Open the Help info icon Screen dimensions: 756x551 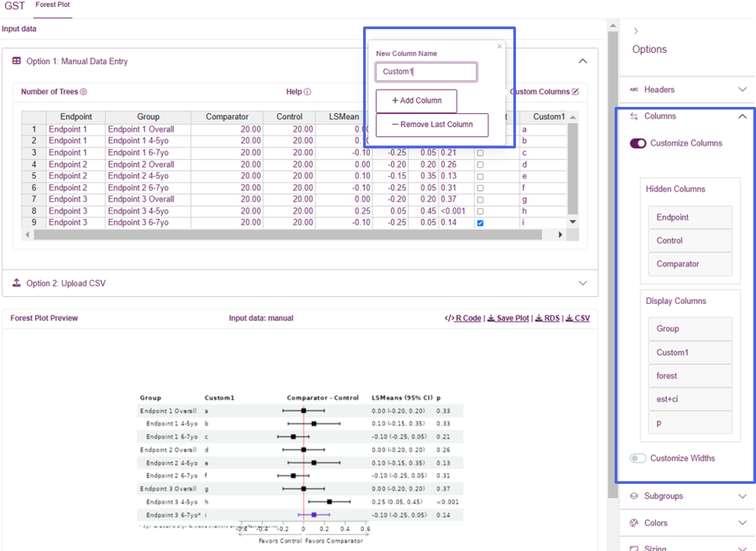pos(307,92)
